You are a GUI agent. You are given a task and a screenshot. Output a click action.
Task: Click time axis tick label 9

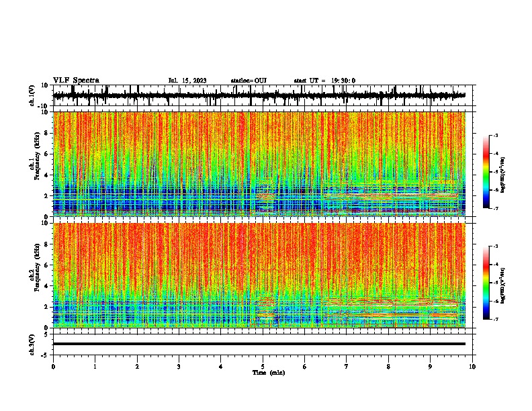(x=430, y=367)
